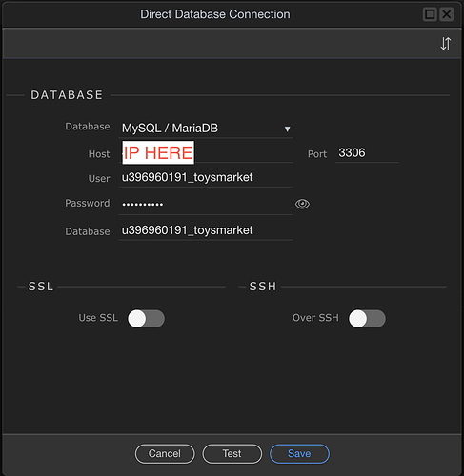Click the Cancel button

coord(165,454)
